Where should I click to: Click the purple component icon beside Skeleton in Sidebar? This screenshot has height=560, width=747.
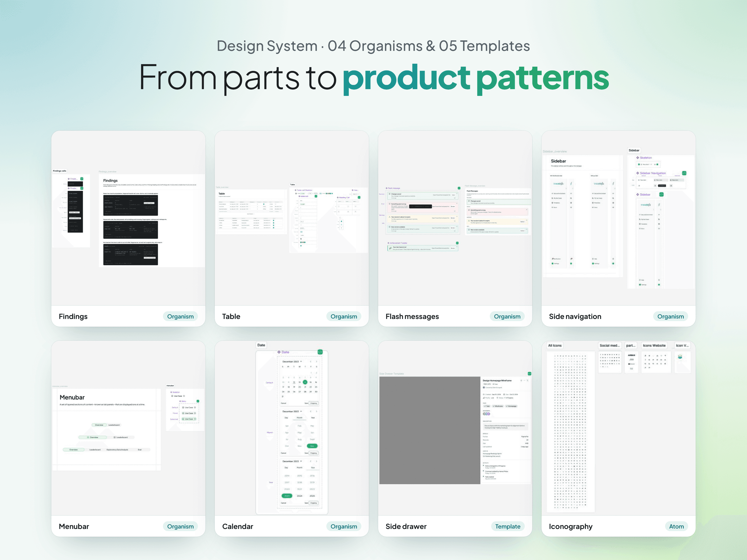pyautogui.click(x=638, y=158)
